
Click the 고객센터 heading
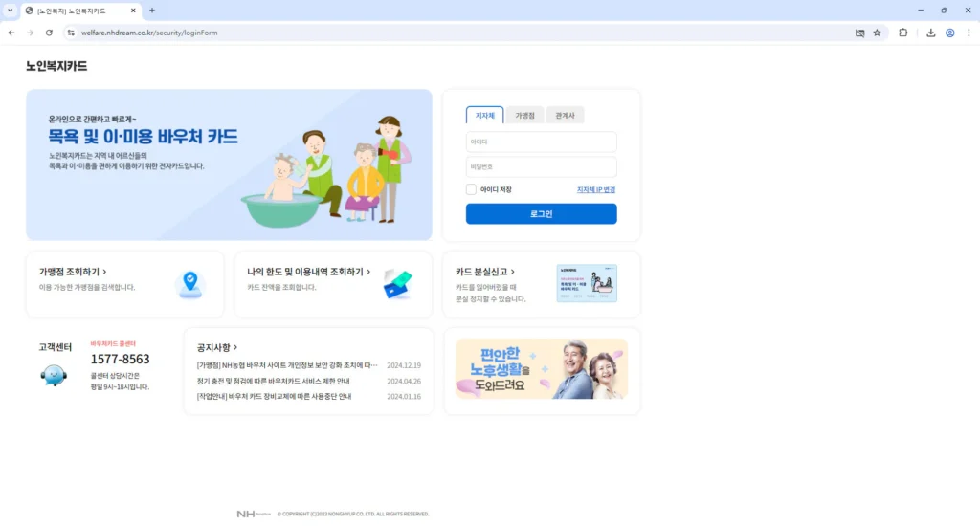[55, 347]
